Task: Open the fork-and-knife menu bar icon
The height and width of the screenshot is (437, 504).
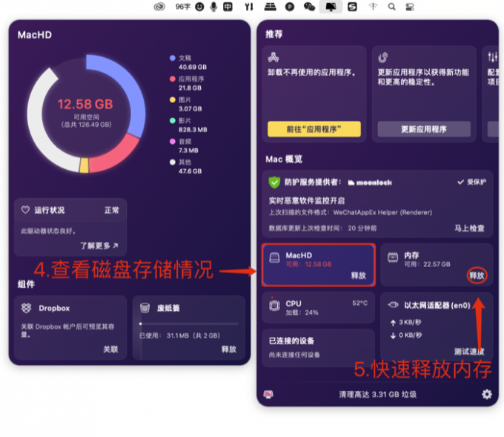Action: (x=249, y=7)
